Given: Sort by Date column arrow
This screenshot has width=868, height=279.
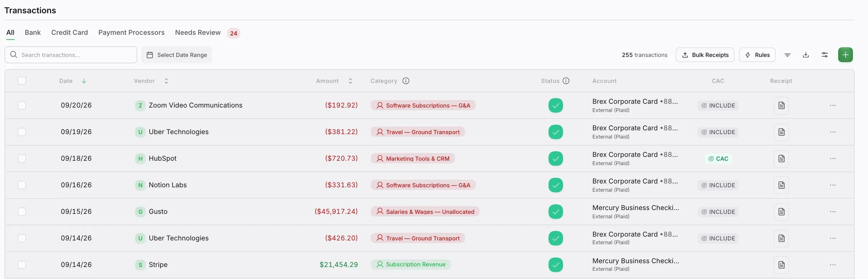Looking at the screenshot, I should click(x=84, y=81).
